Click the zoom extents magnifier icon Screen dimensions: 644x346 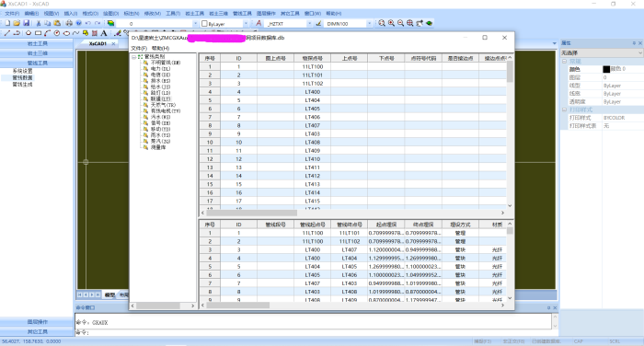(410, 23)
